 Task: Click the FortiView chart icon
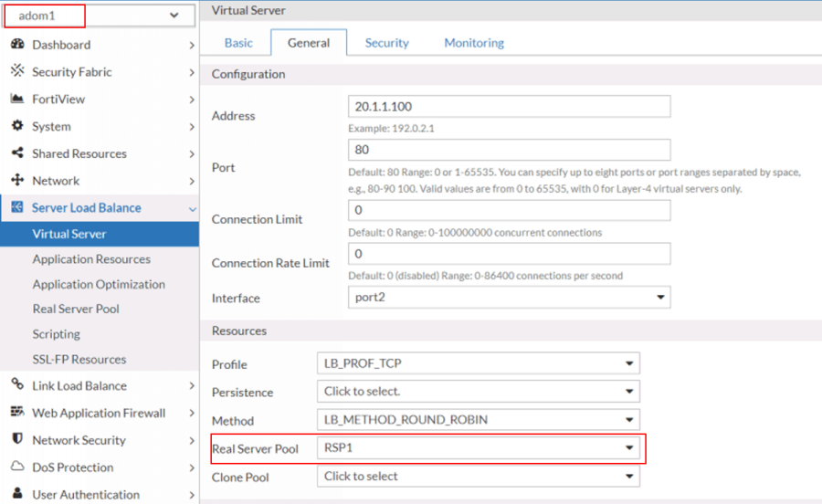pos(17,99)
